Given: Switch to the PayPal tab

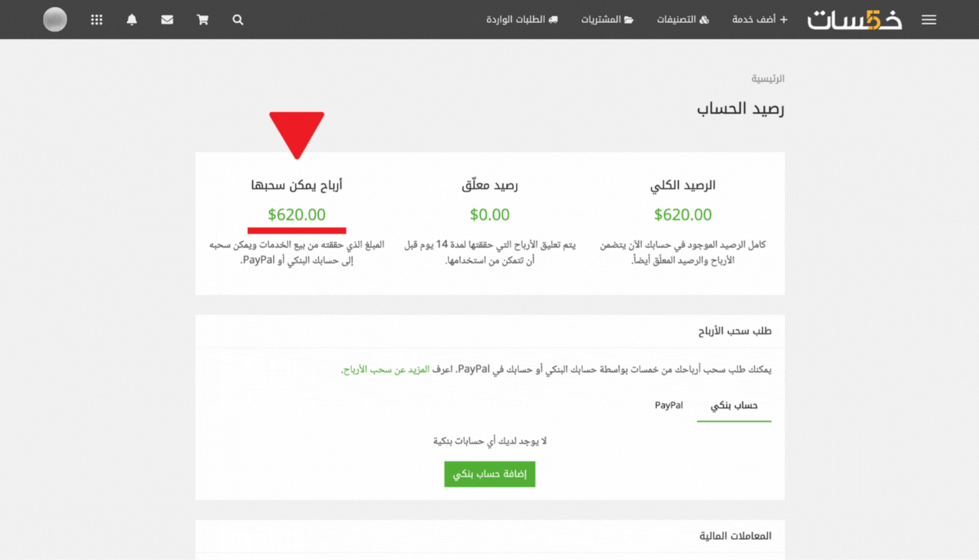Looking at the screenshot, I should pos(668,405).
